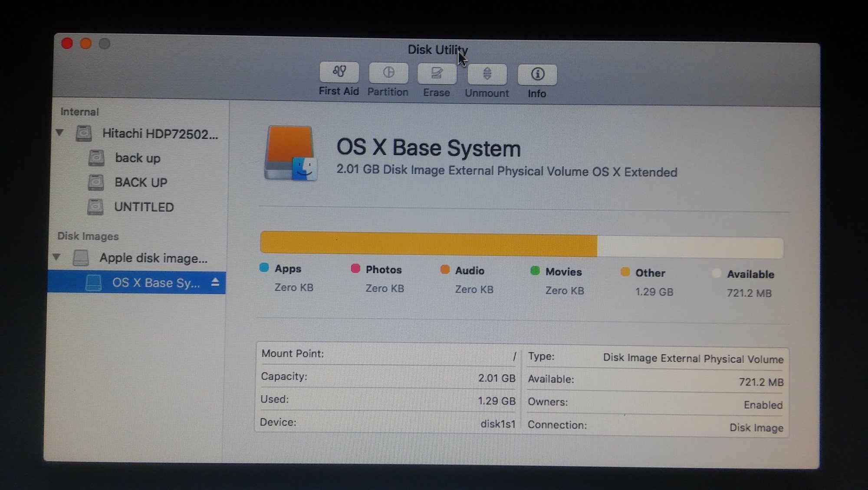
Task: Select the UNTITLED volume
Action: click(144, 207)
